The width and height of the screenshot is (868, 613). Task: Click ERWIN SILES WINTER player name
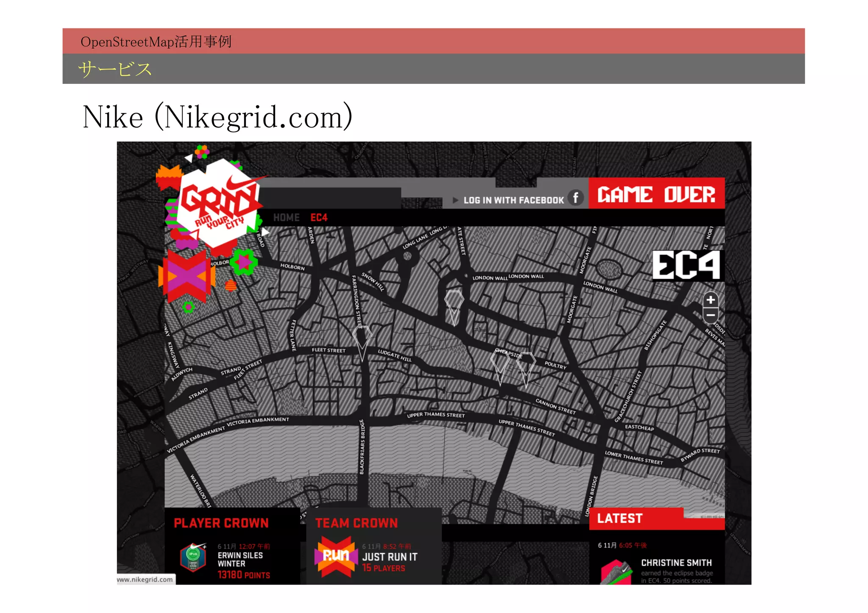(240, 560)
